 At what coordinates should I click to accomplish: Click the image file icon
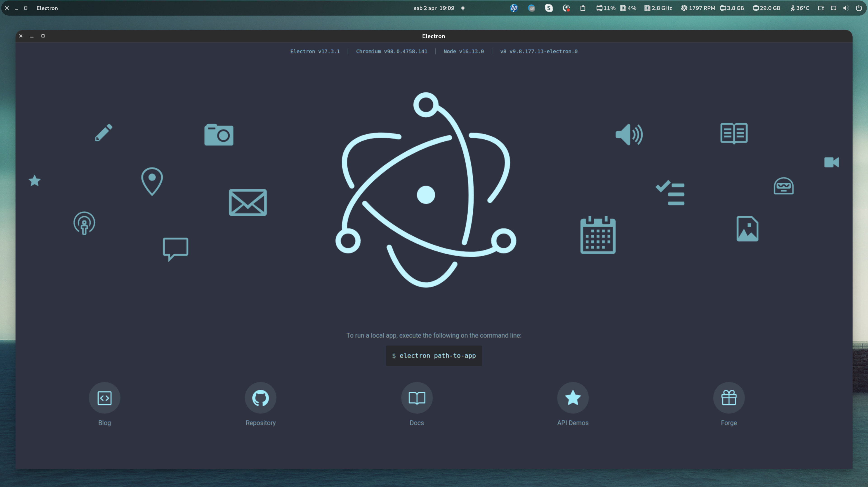747,229
